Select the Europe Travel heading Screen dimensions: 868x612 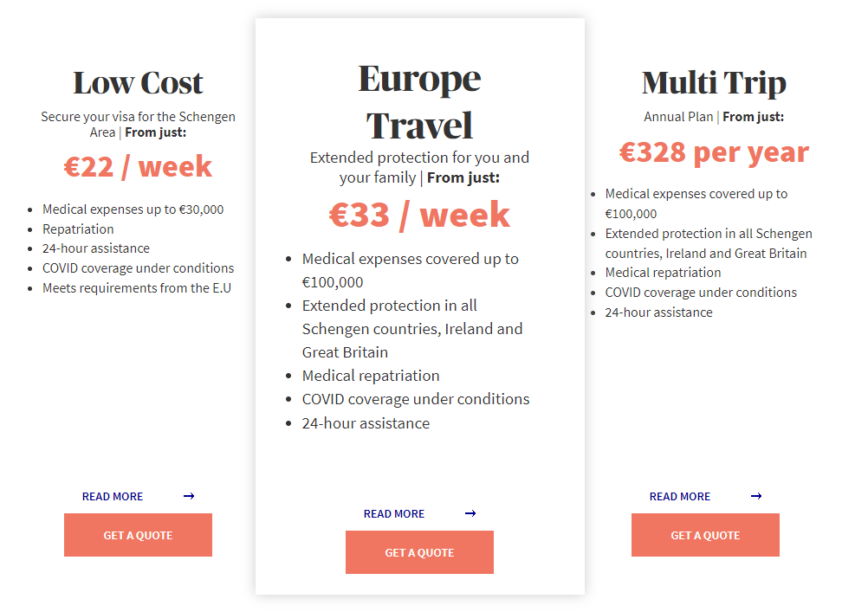click(x=419, y=102)
